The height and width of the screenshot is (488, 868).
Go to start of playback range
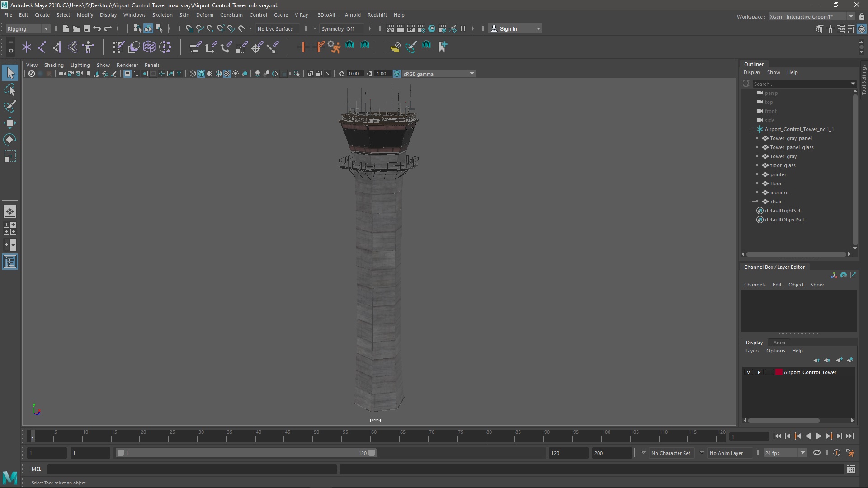point(777,436)
